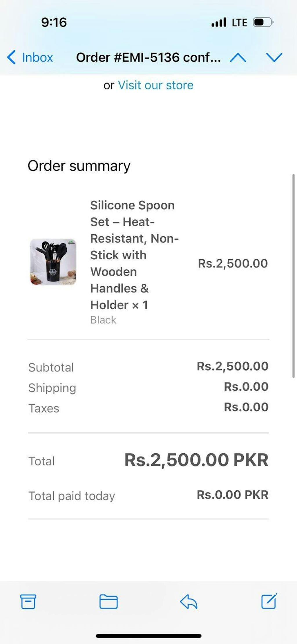Image resolution: width=297 pixels, height=644 pixels.
Task: Tap the Rs.2,500.00 PKR total amount
Action: tap(196, 460)
